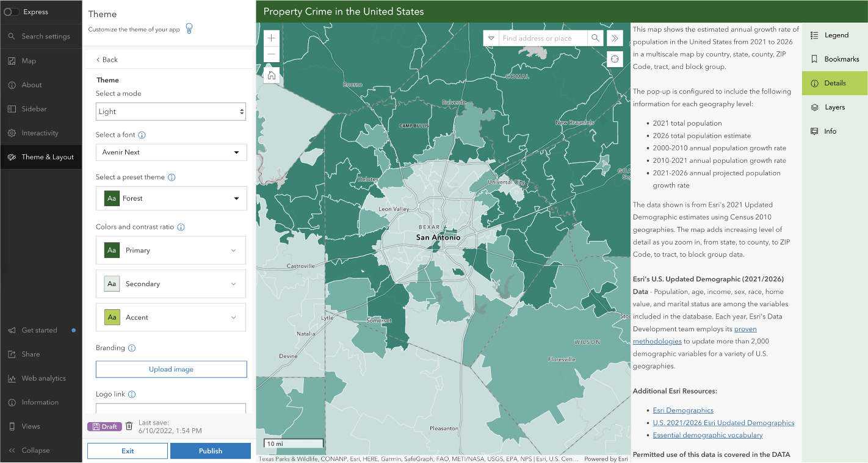Click the Powered by Esri attribution
The width and height of the screenshot is (868, 463).
[x=606, y=459]
